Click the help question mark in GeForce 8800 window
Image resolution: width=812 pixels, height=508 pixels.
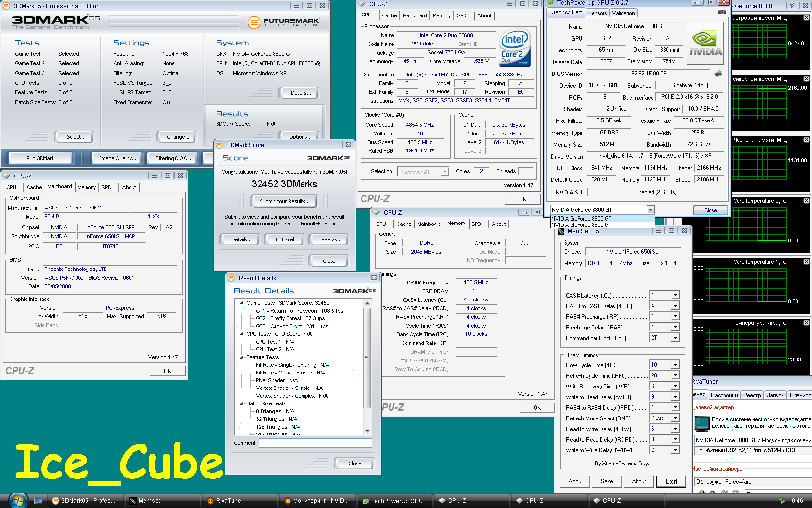792,6
